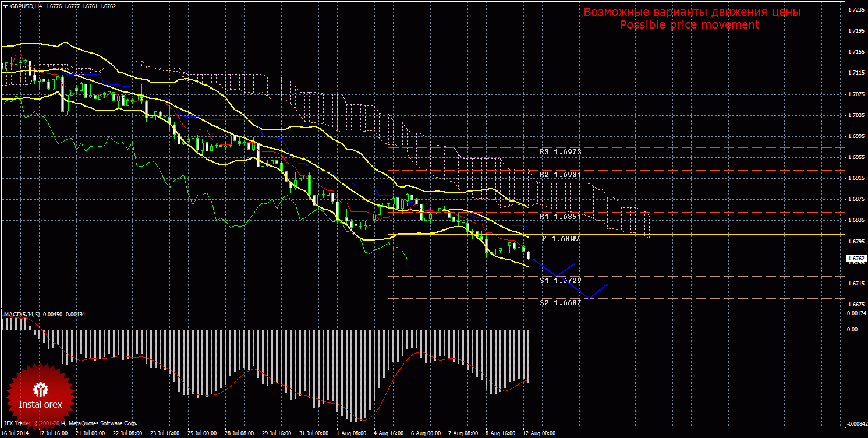Click the '12 Aug 00:00' time axis label

point(538,434)
